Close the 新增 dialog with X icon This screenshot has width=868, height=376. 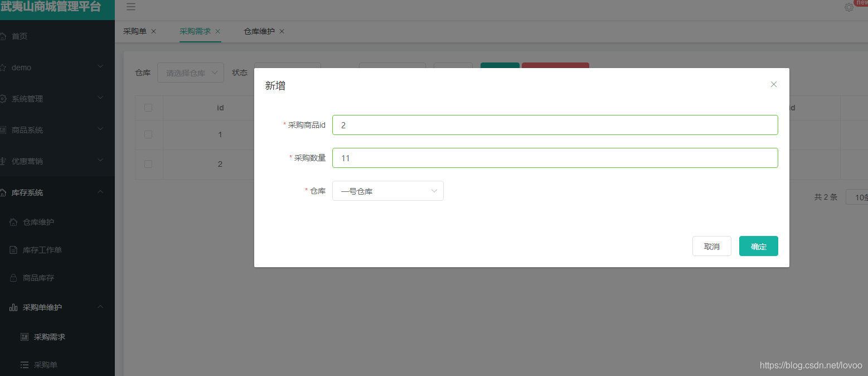774,84
